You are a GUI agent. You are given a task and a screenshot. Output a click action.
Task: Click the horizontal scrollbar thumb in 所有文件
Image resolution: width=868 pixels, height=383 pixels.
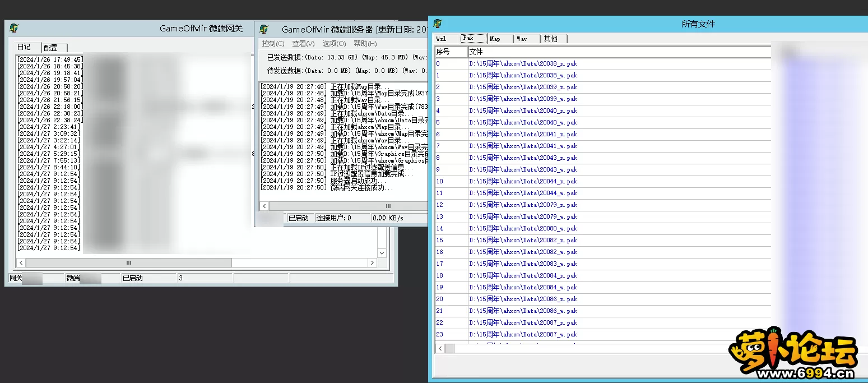point(449,349)
